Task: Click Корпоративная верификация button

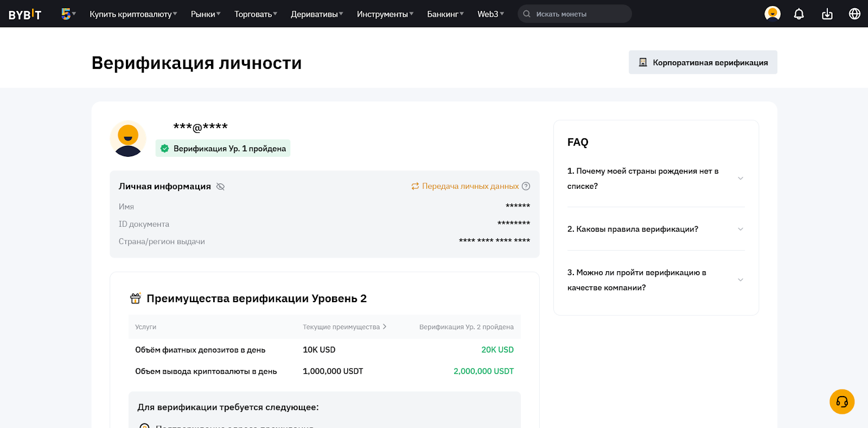Action: (703, 62)
